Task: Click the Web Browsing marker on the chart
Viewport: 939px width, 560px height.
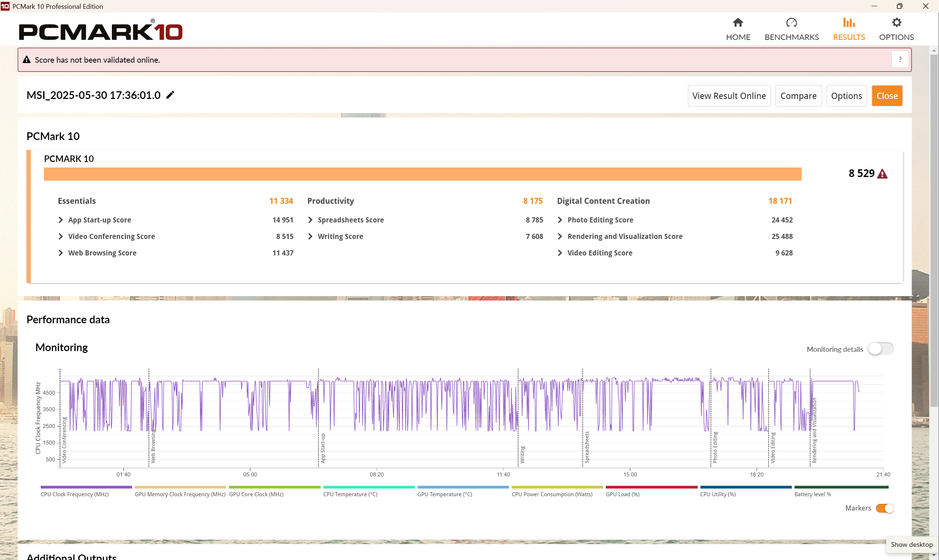Action: click(153, 447)
